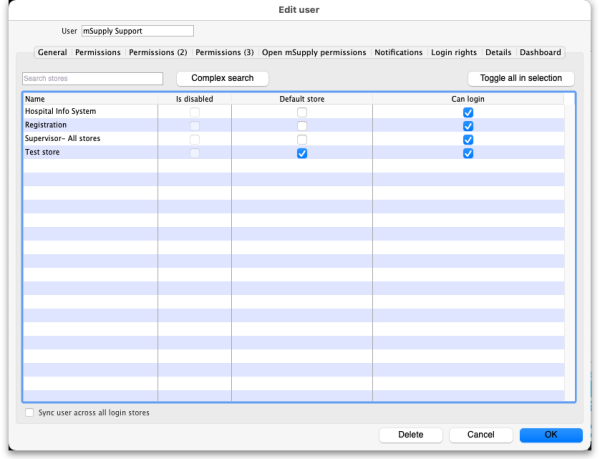
Task: Uncheck Can login for Hospital Info System
Action: click(x=468, y=113)
